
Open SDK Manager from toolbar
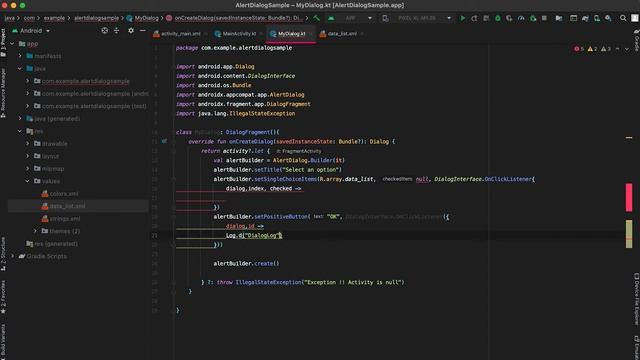(x=608, y=18)
